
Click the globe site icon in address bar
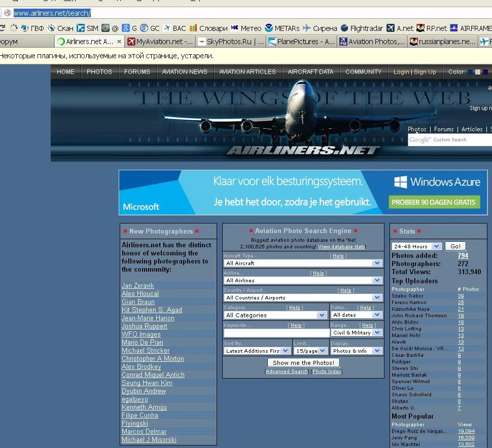(8, 13)
